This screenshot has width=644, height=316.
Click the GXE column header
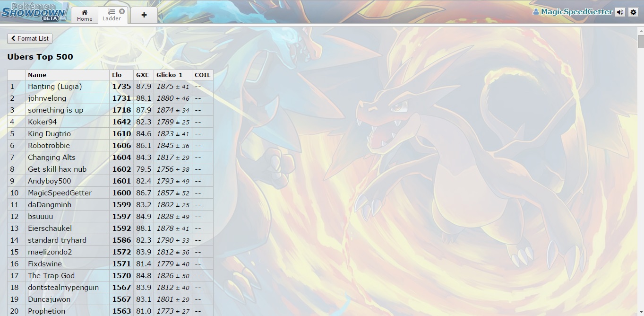(x=144, y=75)
